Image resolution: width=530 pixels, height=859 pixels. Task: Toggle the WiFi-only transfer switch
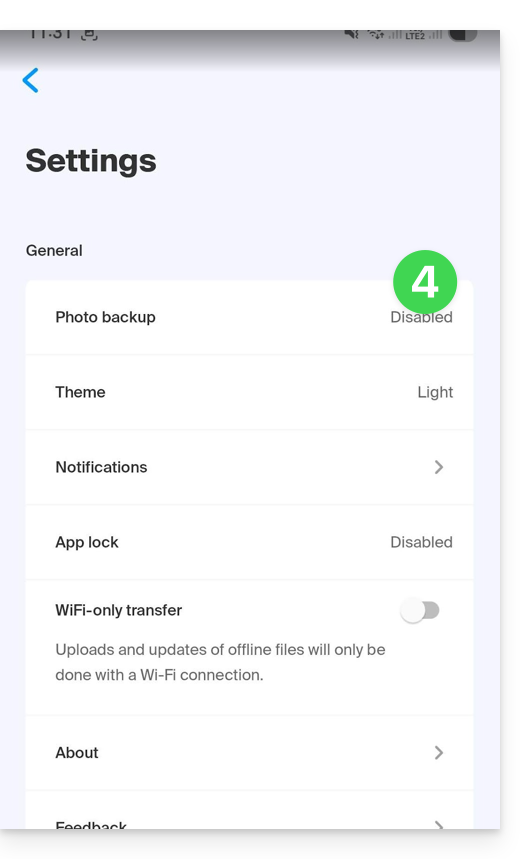[420, 610]
